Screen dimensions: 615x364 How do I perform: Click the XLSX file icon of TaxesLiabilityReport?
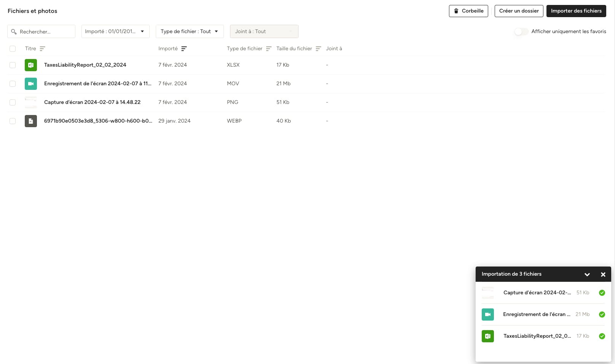pos(31,65)
